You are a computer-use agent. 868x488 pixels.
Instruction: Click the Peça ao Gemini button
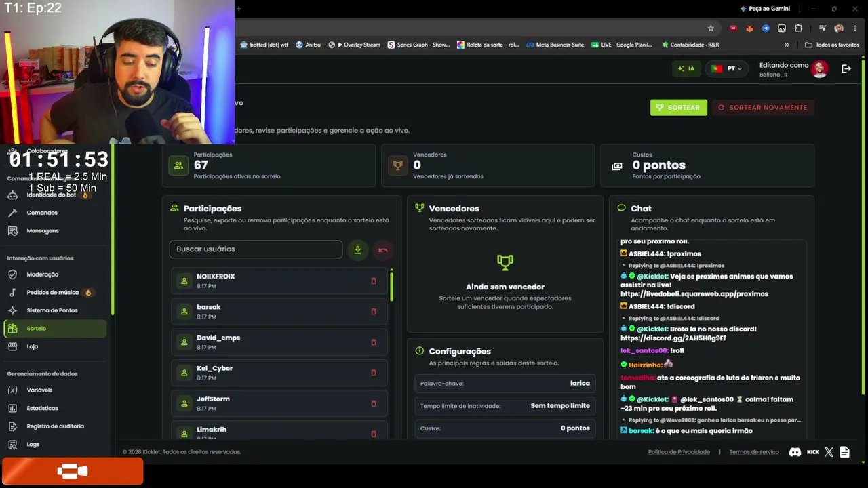click(x=764, y=9)
